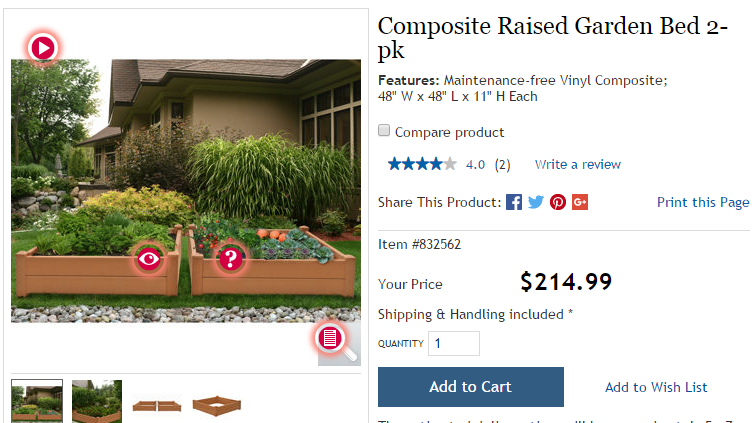
Task: Click the star rating display
Action: 422,164
